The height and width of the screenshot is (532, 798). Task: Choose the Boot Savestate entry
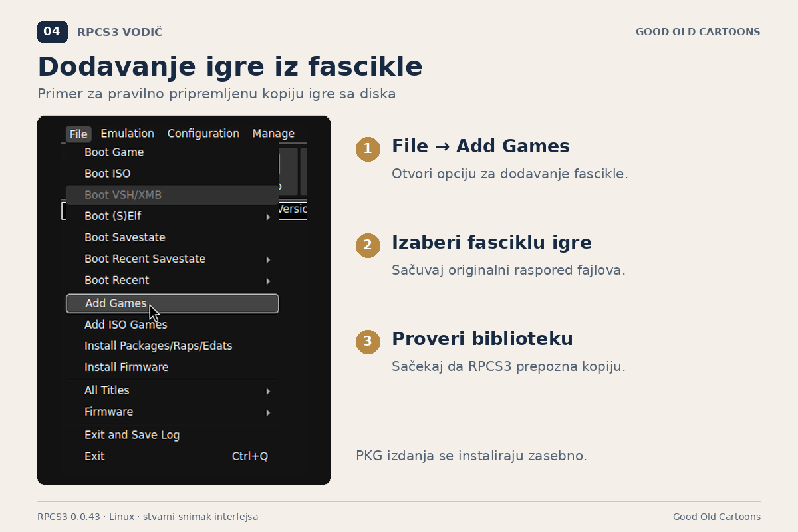click(x=172, y=237)
